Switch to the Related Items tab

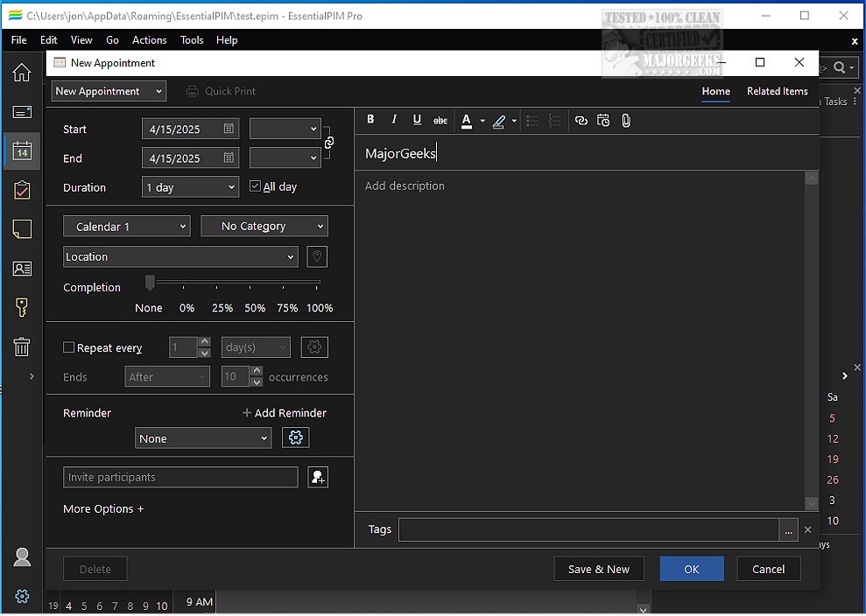pos(777,91)
